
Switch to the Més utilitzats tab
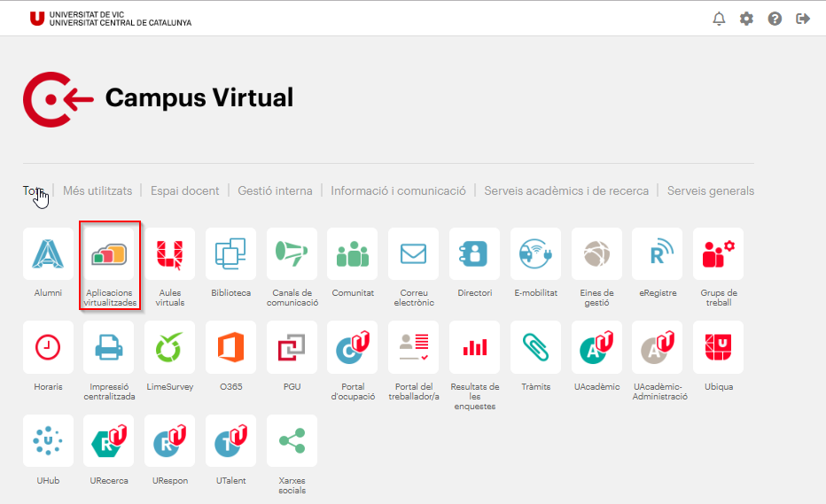coord(97,190)
